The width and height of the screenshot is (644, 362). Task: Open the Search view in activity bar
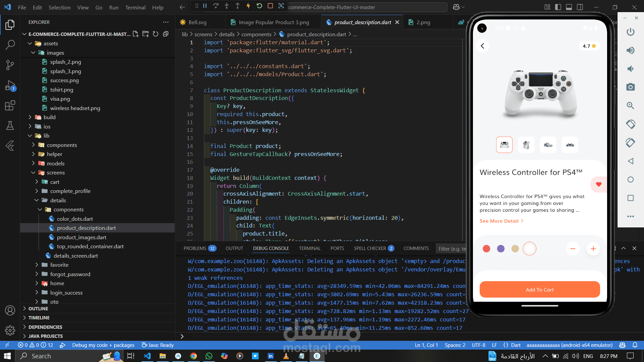tap(10, 45)
